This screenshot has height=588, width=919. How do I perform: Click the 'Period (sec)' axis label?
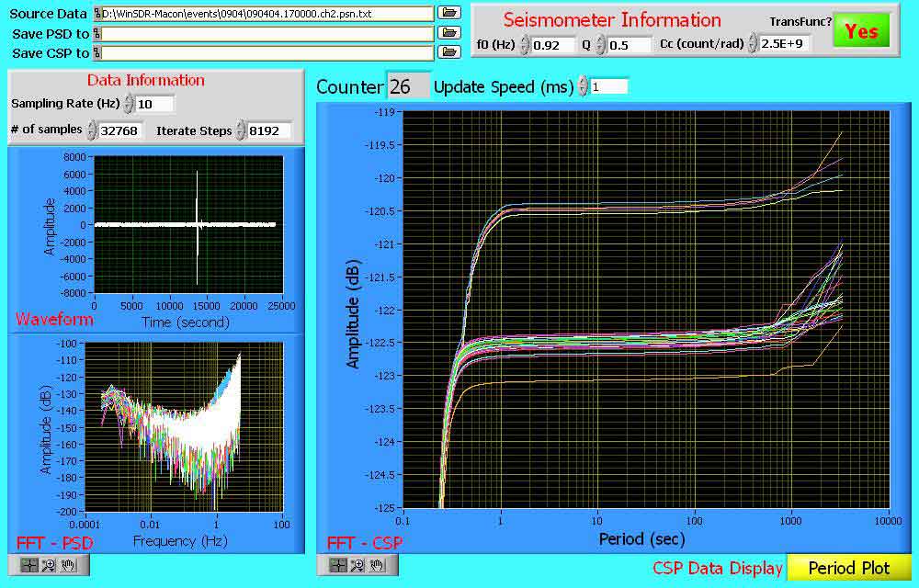641,538
